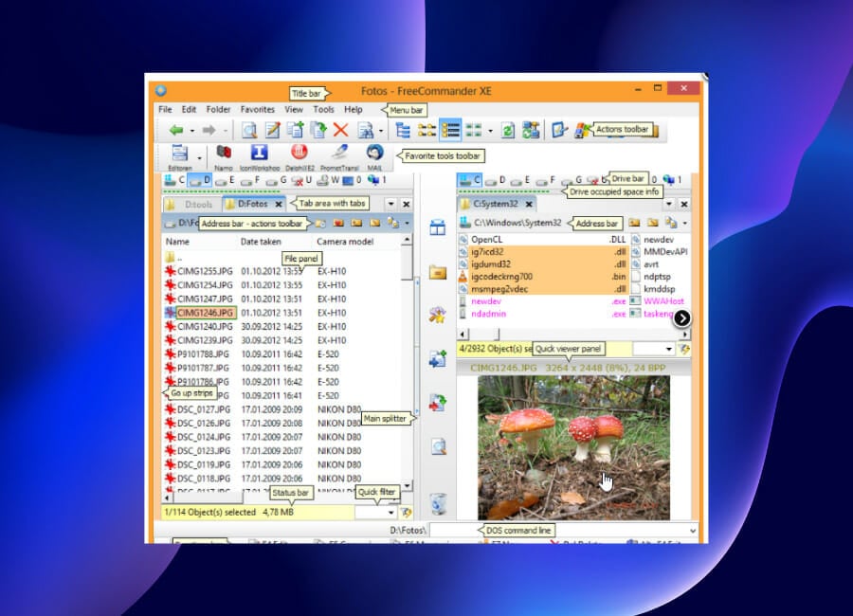Click the left file panel vertical scrollbar
This screenshot has height=616, width=853.
tap(407, 362)
